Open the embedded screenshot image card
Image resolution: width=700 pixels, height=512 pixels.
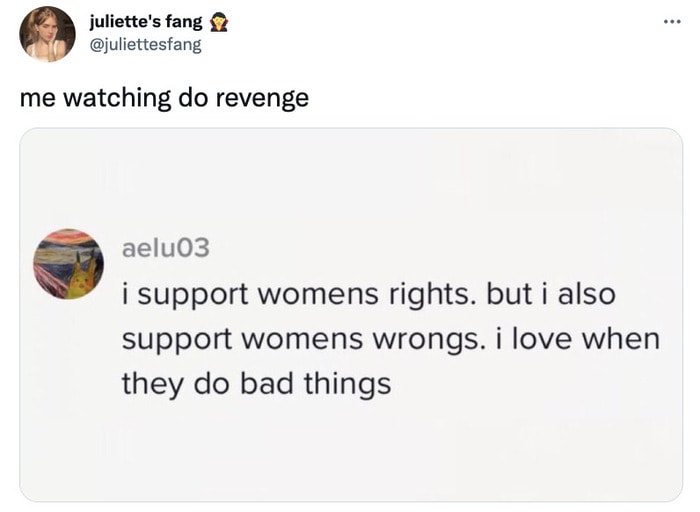click(x=351, y=315)
